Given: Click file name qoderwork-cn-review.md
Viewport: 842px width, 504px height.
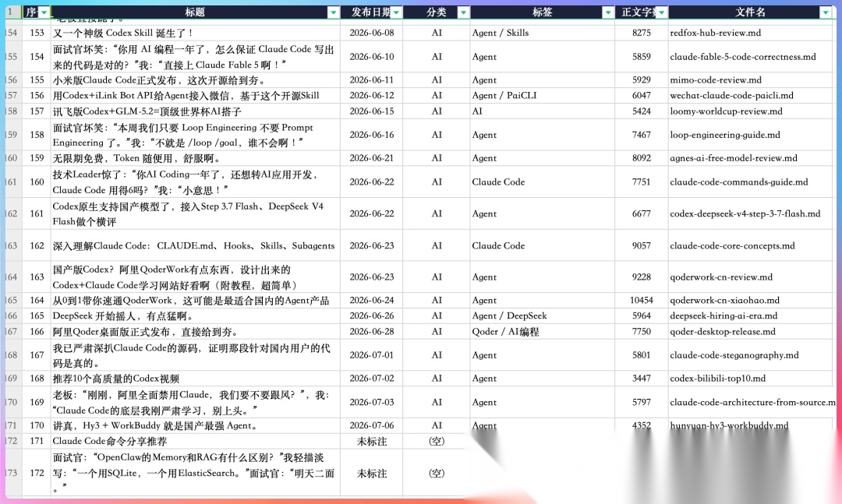Looking at the screenshot, I should coord(721,277).
